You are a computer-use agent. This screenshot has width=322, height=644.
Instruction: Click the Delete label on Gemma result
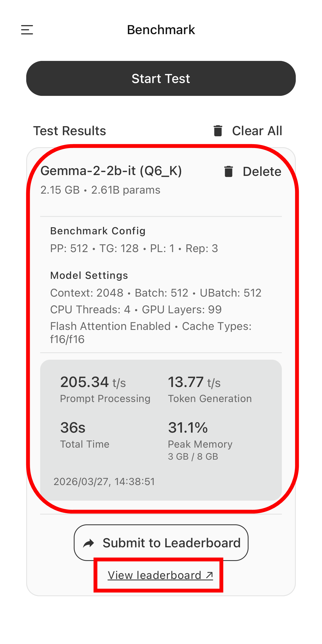pyautogui.click(x=262, y=172)
